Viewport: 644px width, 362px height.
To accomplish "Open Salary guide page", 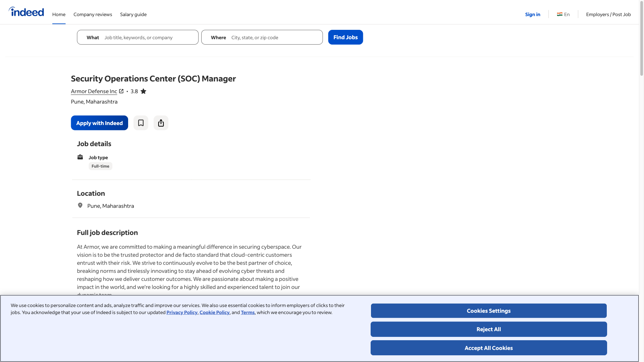I will click(133, 14).
